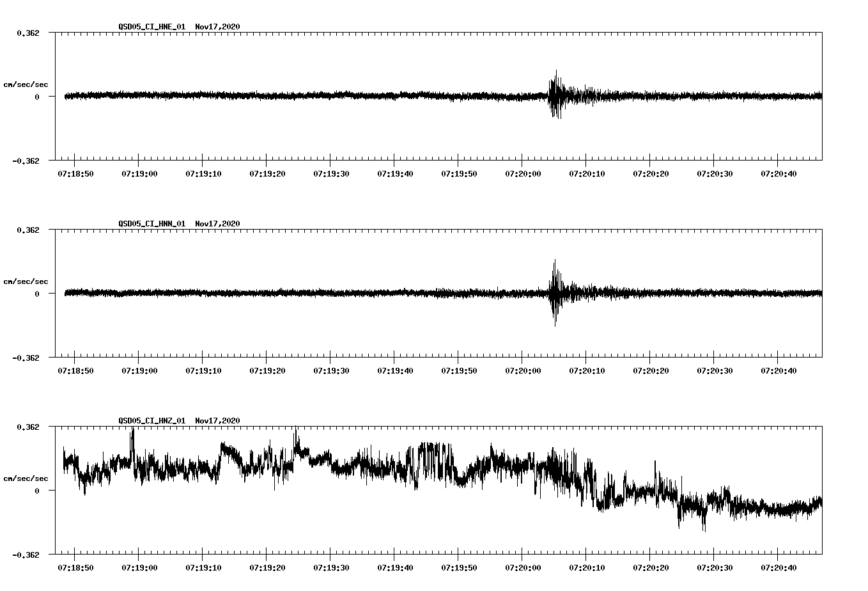Select the cm/sec/sec unit label on top plot
The image size is (868, 591).
pyautogui.click(x=26, y=84)
